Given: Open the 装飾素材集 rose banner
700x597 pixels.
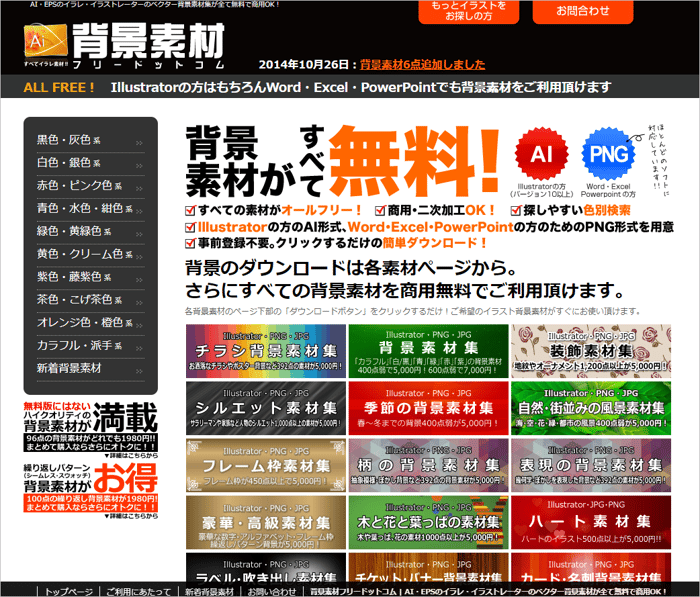Looking at the screenshot, I should pos(591,351).
